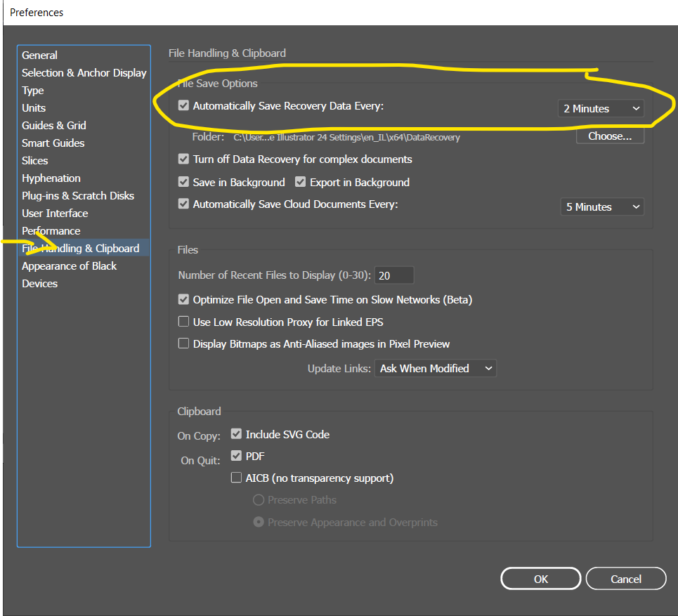The height and width of the screenshot is (616, 678).
Task: Go to Appearance of Black settings
Action: point(70,266)
